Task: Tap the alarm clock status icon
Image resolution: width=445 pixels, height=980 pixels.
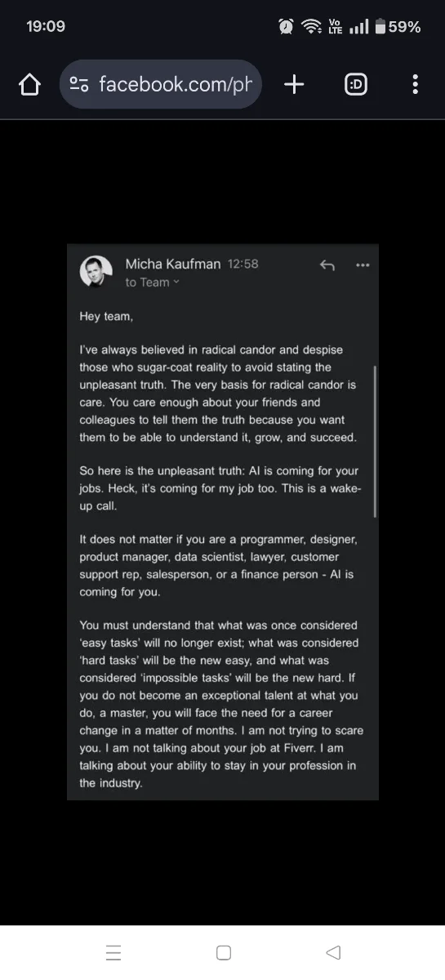Action: [x=286, y=27]
